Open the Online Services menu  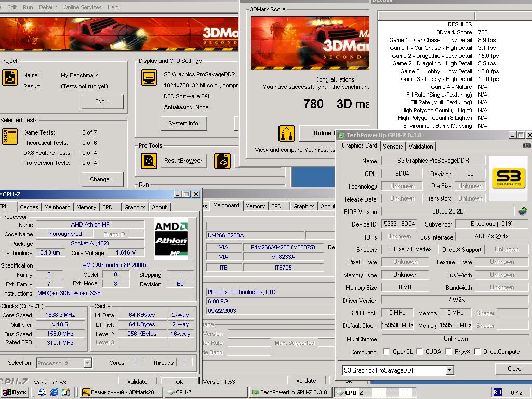[83, 7]
